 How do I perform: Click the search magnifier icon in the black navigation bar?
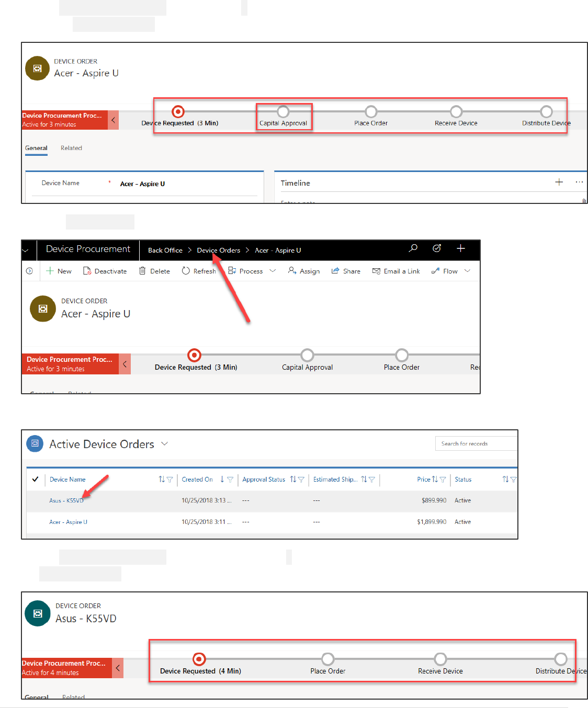click(x=413, y=248)
